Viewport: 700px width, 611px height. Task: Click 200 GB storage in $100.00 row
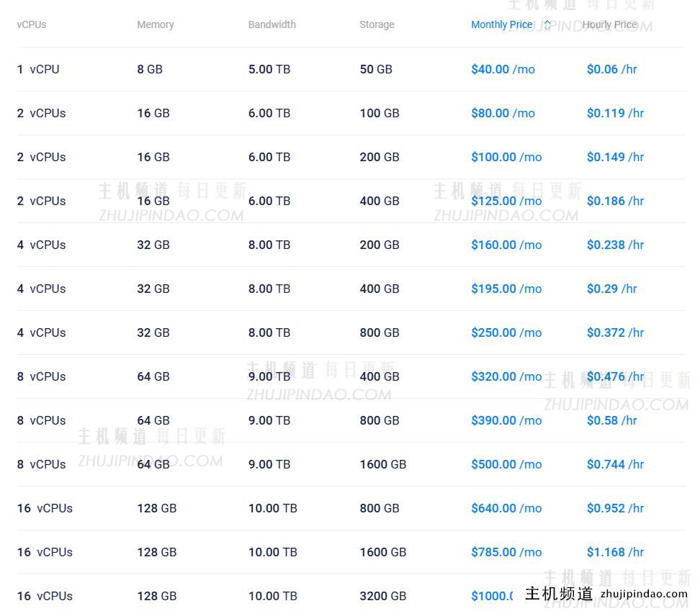[x=380, y=157]
